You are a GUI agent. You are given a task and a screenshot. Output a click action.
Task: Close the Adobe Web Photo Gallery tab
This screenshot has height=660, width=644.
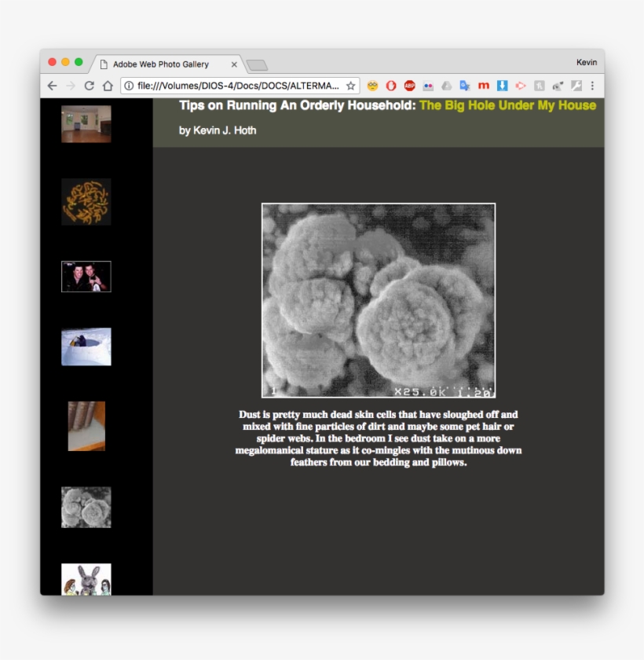(234, 64)
